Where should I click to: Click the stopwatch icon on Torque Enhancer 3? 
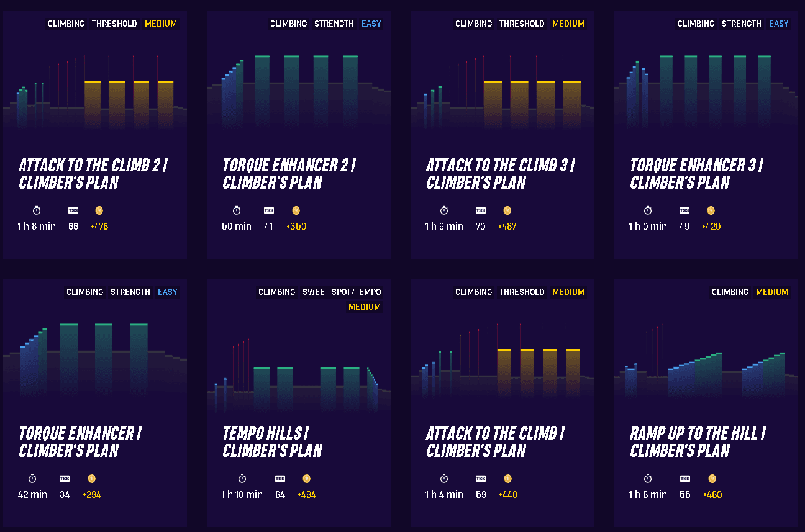648,210
